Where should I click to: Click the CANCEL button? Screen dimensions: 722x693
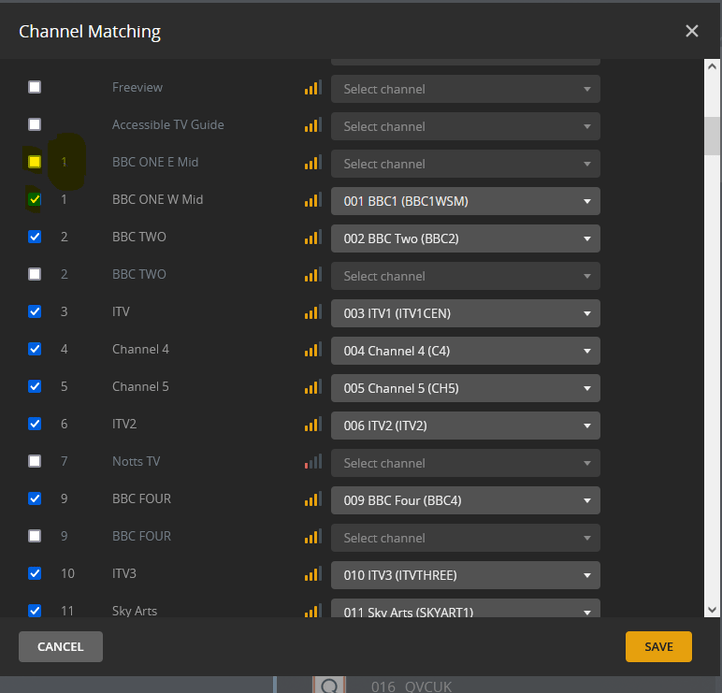(60, 646)
